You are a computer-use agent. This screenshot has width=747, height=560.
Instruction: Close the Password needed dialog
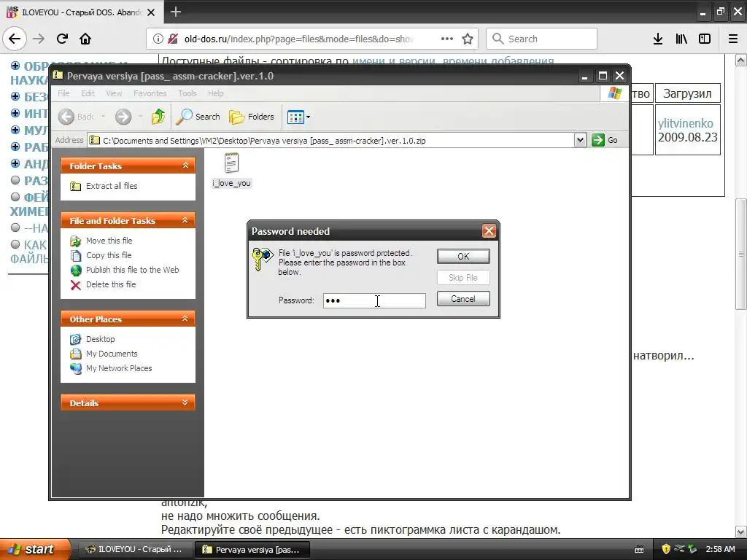tap(489, 231)
